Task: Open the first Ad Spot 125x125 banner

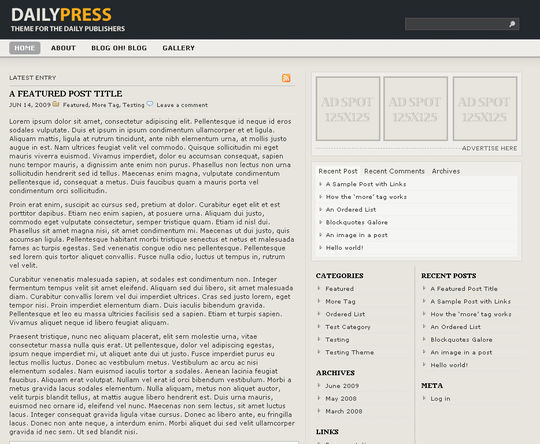Action: point(348,109)
